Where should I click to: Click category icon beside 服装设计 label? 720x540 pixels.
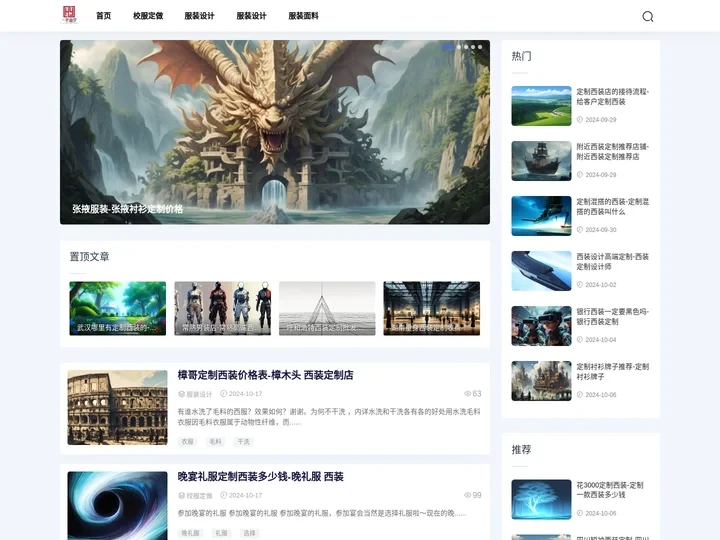(181, 394)
